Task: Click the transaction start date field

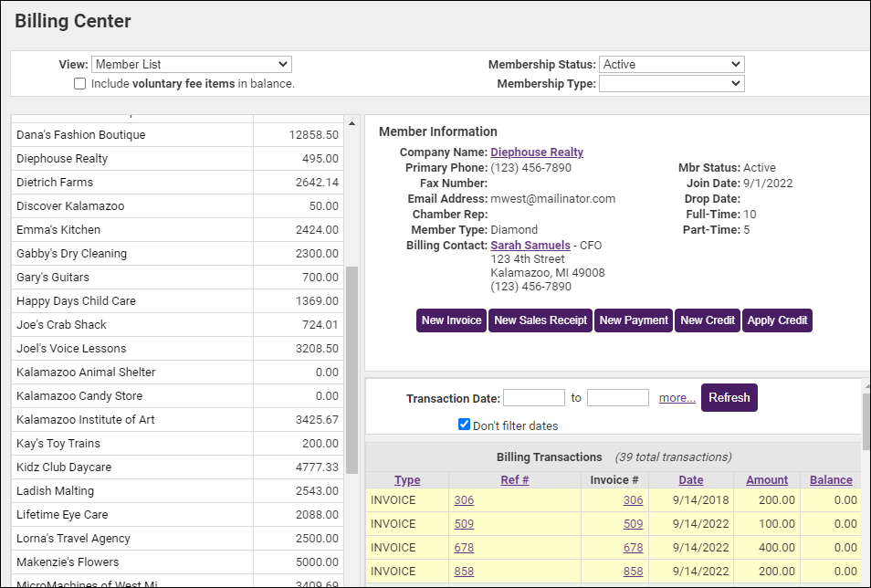Action: coord(533,398)
